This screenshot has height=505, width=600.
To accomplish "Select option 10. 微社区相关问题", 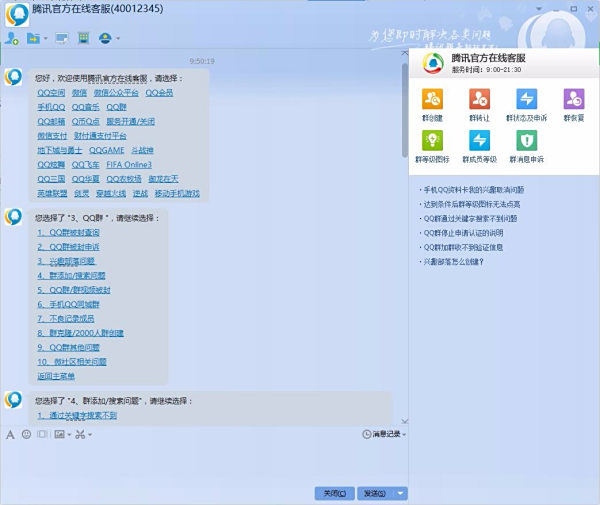I will [72, 362].
